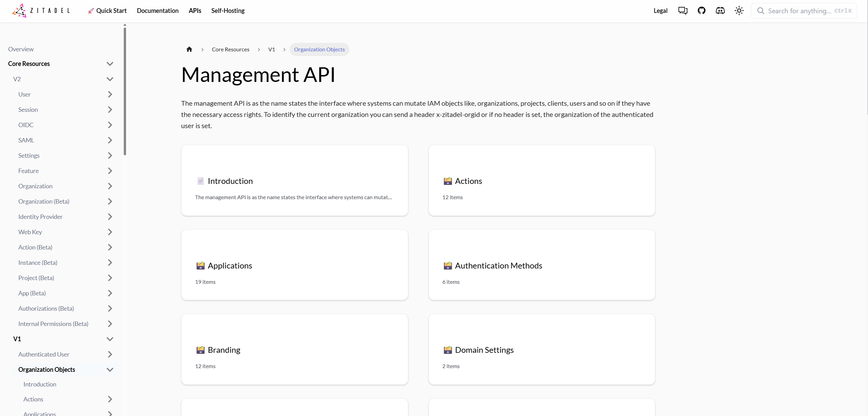
Task: Open the Documentation nav item
Action: click(158, 11)
